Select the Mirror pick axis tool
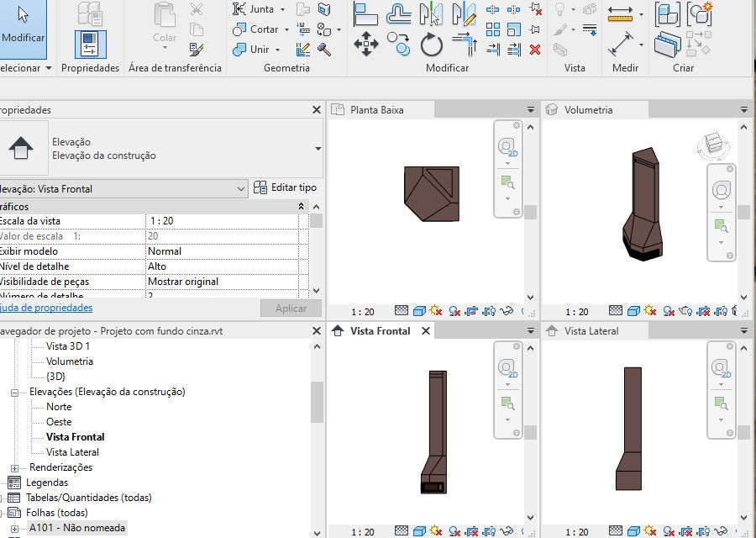Image resolution: width=756 pixels, height=538 pixels. (x=431, y=13)
